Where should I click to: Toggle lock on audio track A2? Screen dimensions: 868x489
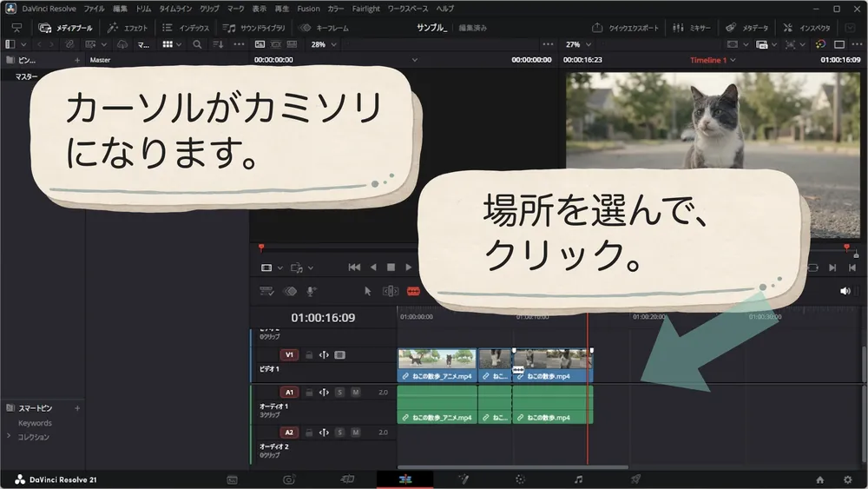[x=309, y=432]
